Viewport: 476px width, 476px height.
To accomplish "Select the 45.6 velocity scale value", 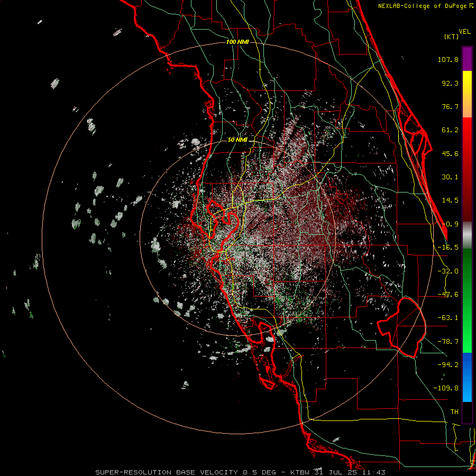I will (450, 153).
